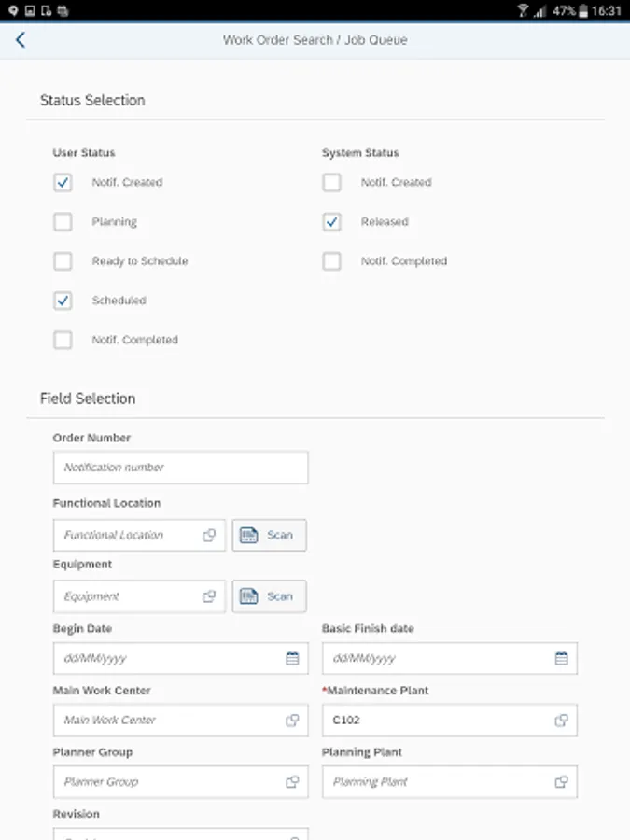Viewport: 630px width, 840px height.
Task: Open Maintenance Plant value help icon
Action: pos(561,721)
